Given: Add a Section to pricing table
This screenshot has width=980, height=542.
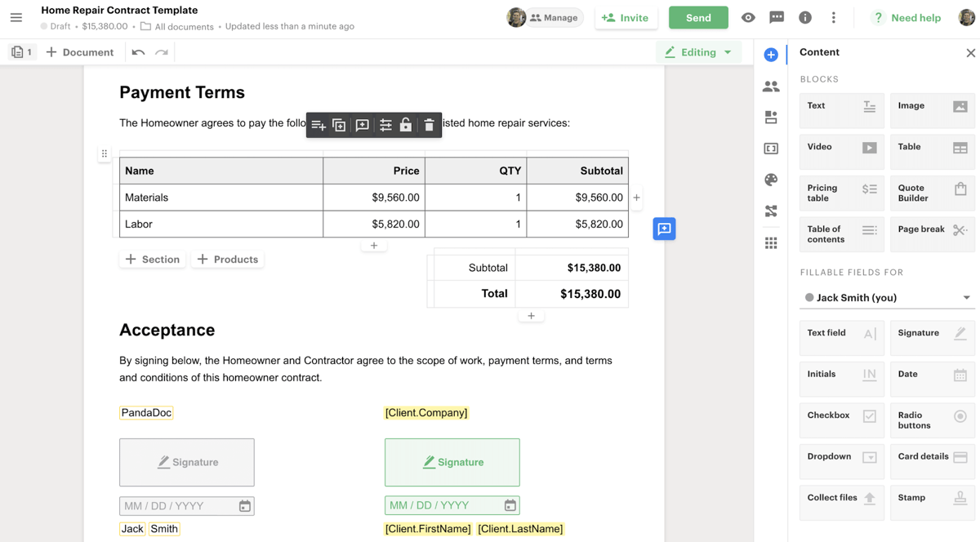Looking at the screenshot, I should coord(152,260).
